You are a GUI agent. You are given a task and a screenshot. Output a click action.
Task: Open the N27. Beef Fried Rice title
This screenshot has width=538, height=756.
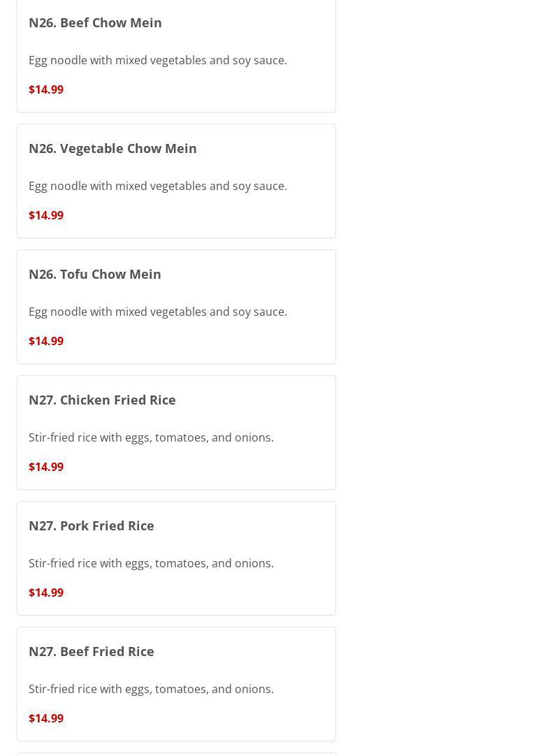pyautogui.click(x=92, y=651)
